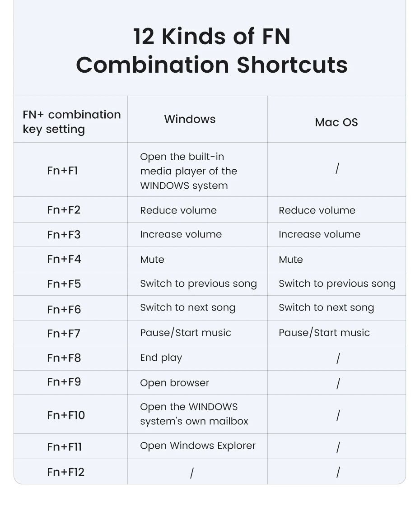The height and width of the screenshot is (525, 420).
Task: Click the Fn+F4 key label
Action: coord(64,259)
